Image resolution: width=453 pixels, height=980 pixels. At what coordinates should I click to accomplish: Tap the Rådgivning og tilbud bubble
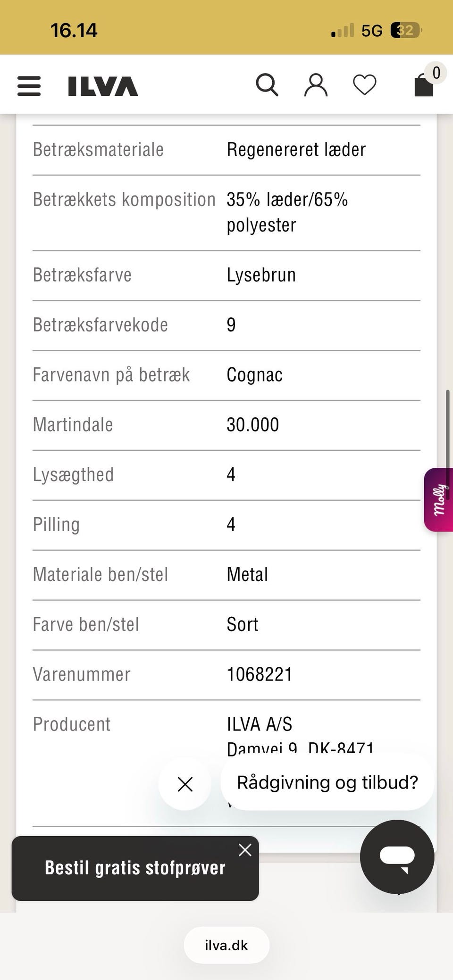(327, 782)
